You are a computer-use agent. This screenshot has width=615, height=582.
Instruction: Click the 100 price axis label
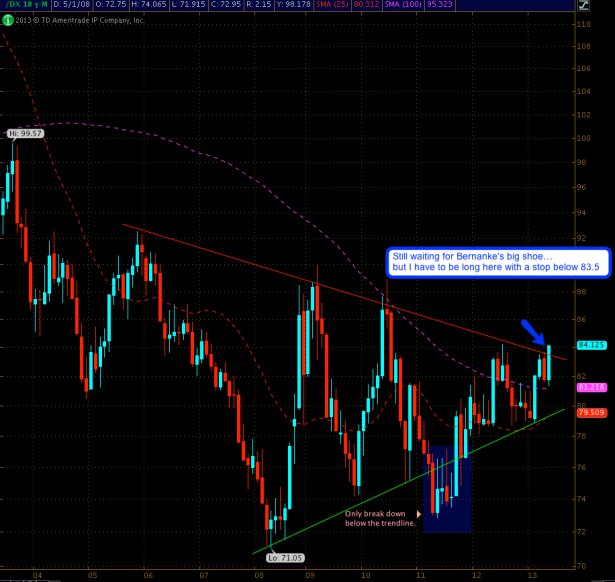584,138
